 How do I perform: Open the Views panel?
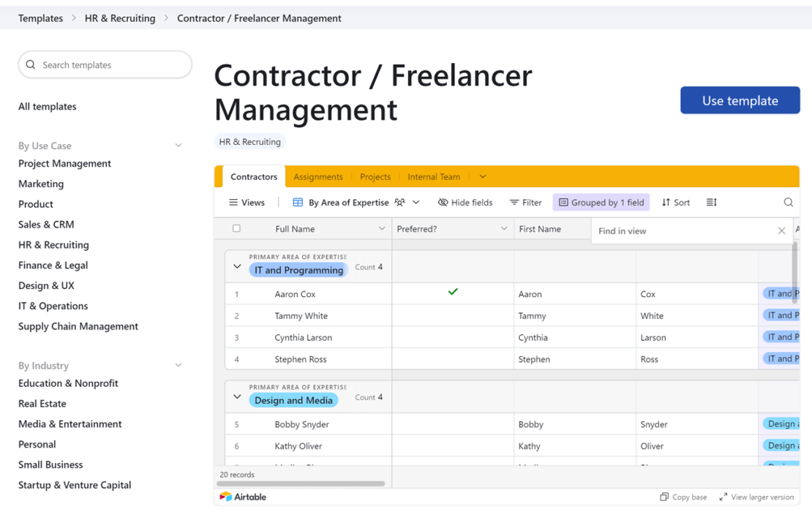247,202
